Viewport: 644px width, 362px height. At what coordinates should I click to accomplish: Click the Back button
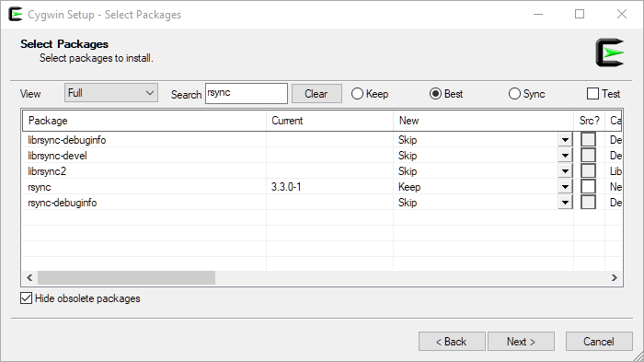pyautogui.click(x=452, y=342)
